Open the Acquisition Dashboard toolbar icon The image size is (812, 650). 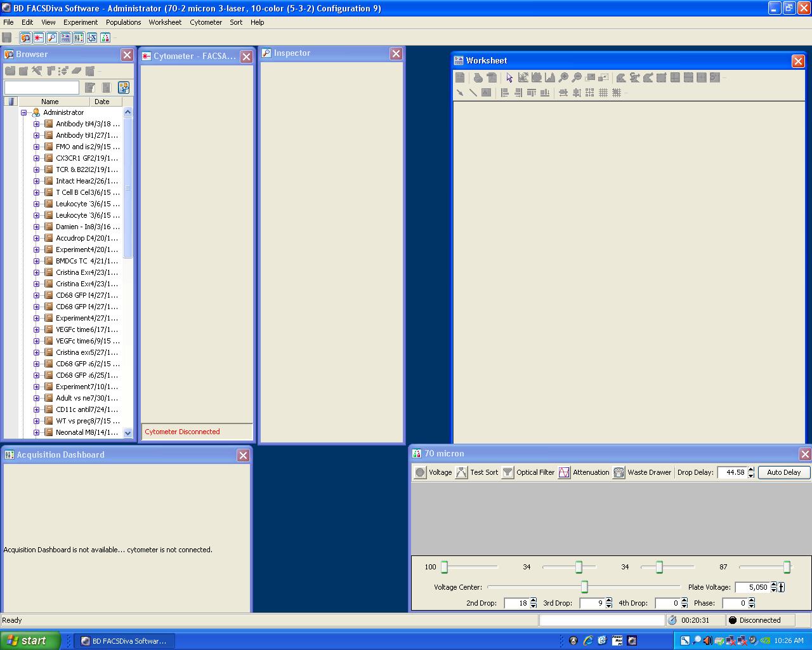coord(79,37)
